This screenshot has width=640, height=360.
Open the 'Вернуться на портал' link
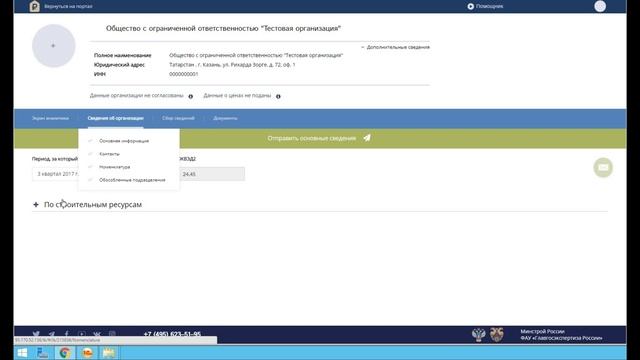click(68, 7)
